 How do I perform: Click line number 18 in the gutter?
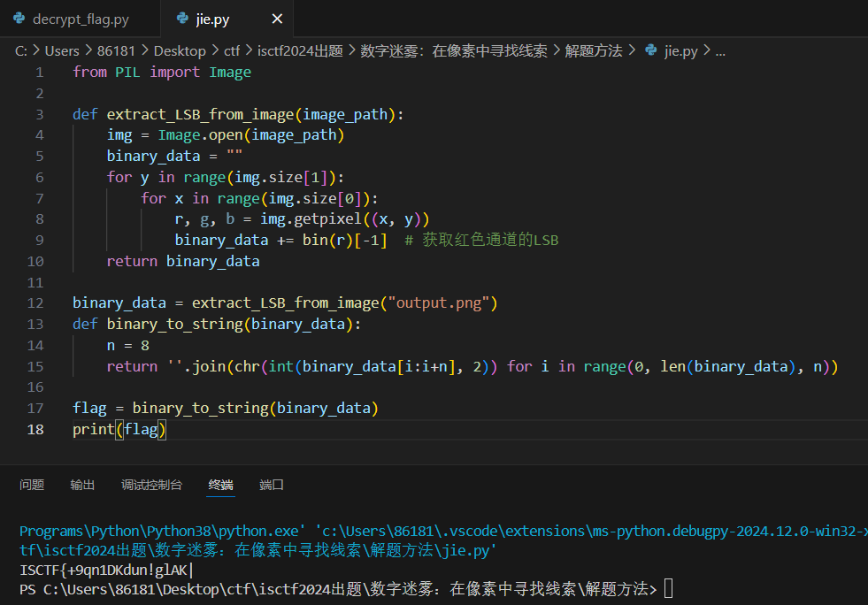35,430
